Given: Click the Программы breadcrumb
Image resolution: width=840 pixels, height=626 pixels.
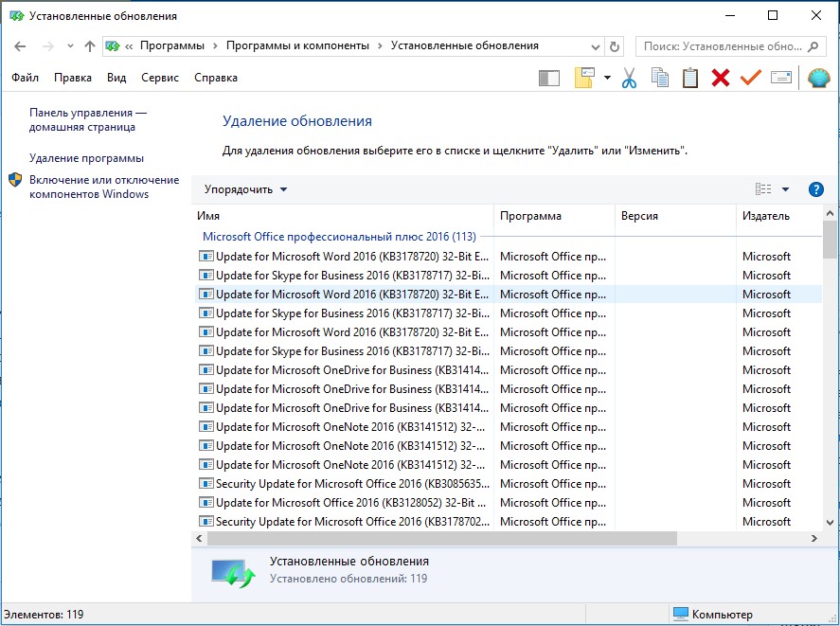Looking at the screenshot, I should pos(172,46).
